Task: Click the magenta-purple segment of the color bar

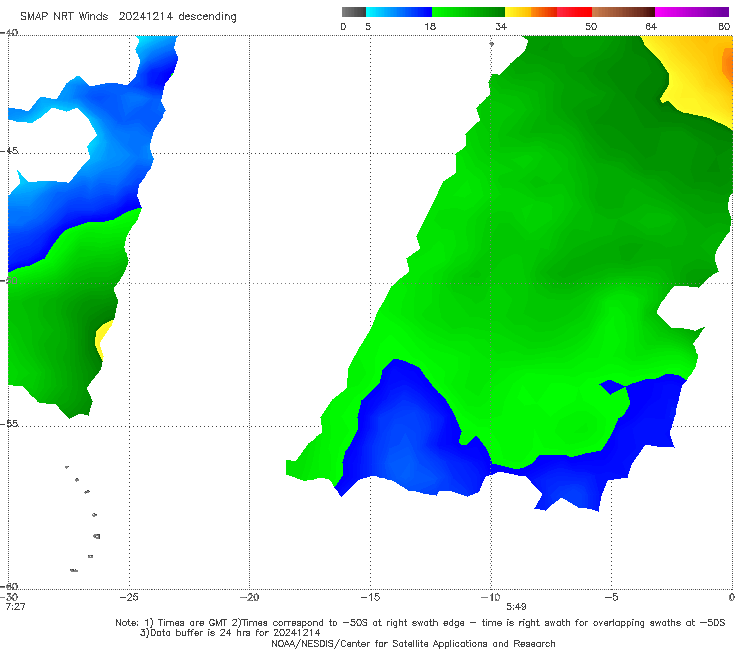Action: pyautogui.click(x=692, y=12)
